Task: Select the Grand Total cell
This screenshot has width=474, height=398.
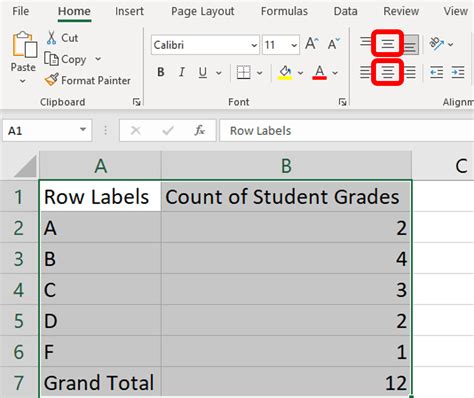Action: pos(100,382)
